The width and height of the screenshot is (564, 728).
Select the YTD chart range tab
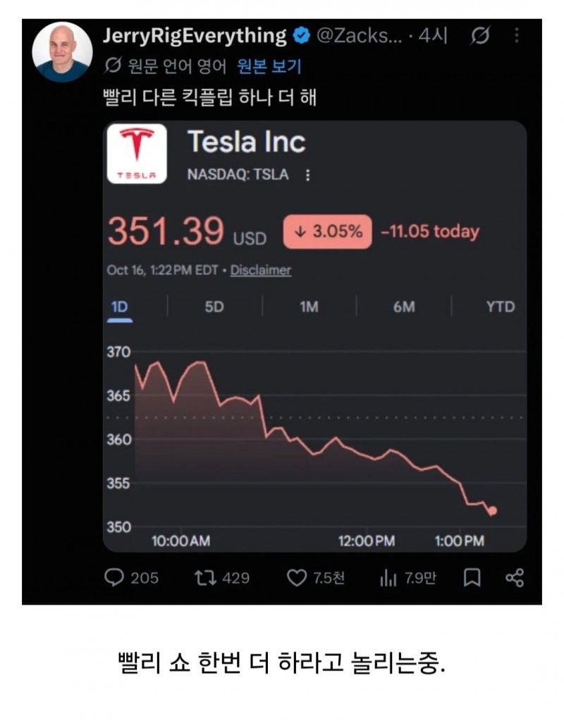pyautogui.click(x=501, y=307)
